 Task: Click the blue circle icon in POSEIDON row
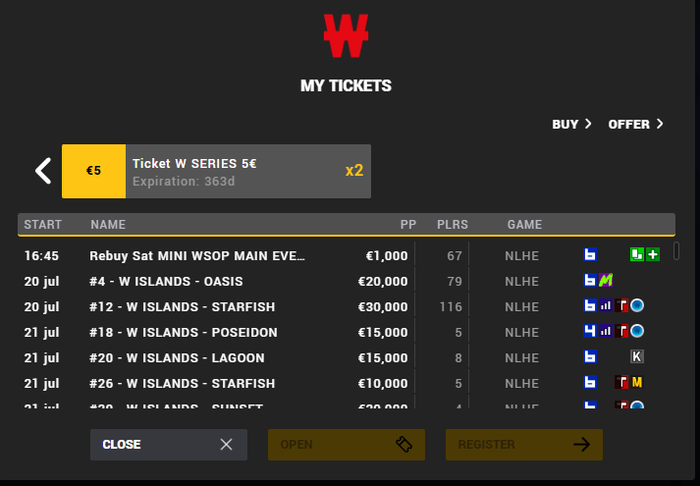click(636, 332)
